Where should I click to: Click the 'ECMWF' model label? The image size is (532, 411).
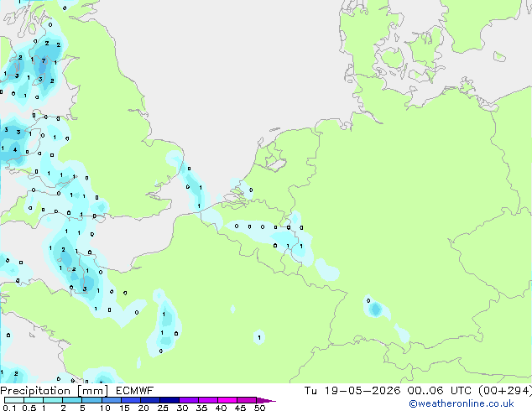(135, 391)
